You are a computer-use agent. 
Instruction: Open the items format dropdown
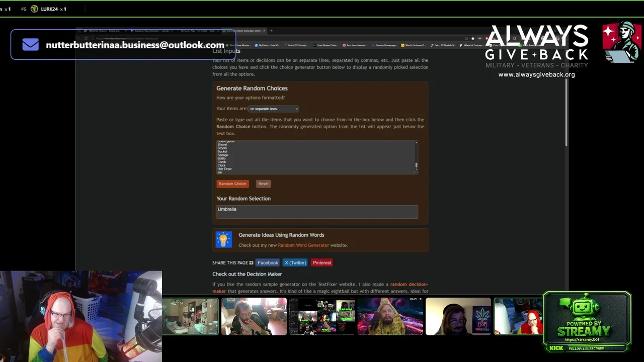(x=274, y=109)
